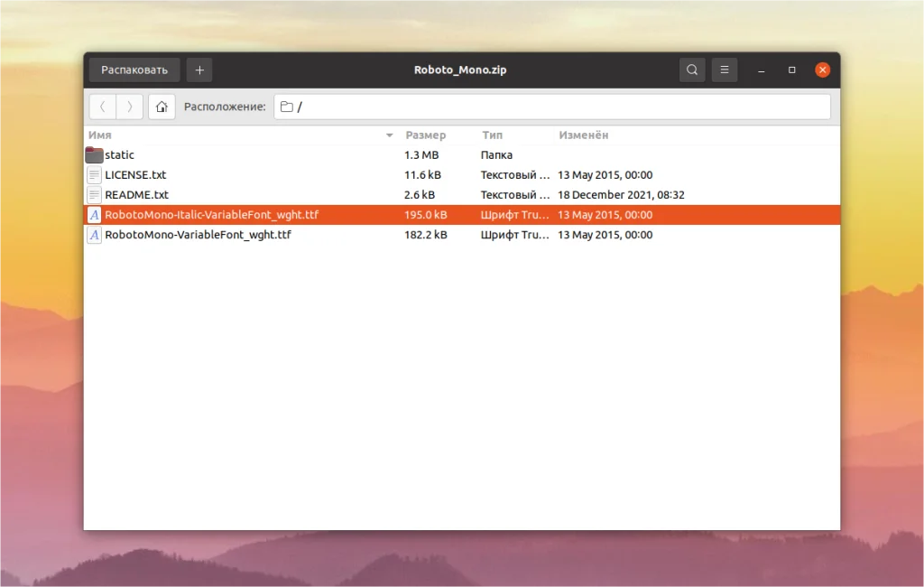
Task: Click the back navigation arrow
Action: coord(103,107)
